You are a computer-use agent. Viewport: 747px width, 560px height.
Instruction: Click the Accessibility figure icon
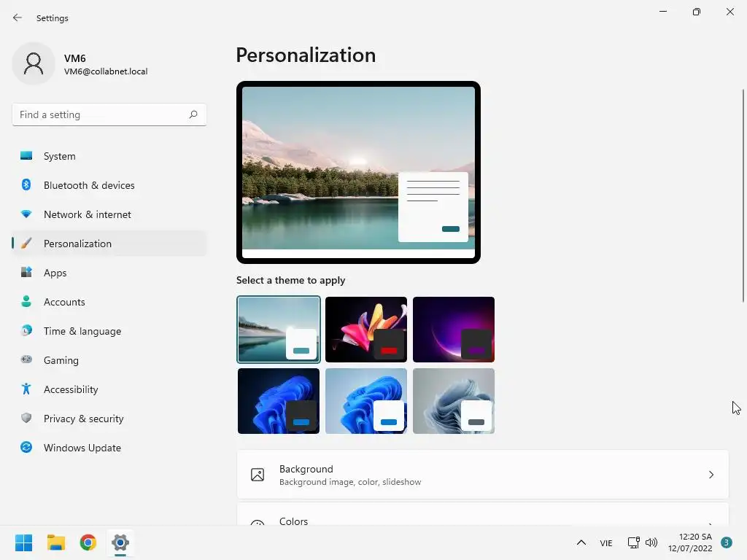[26, 389]
